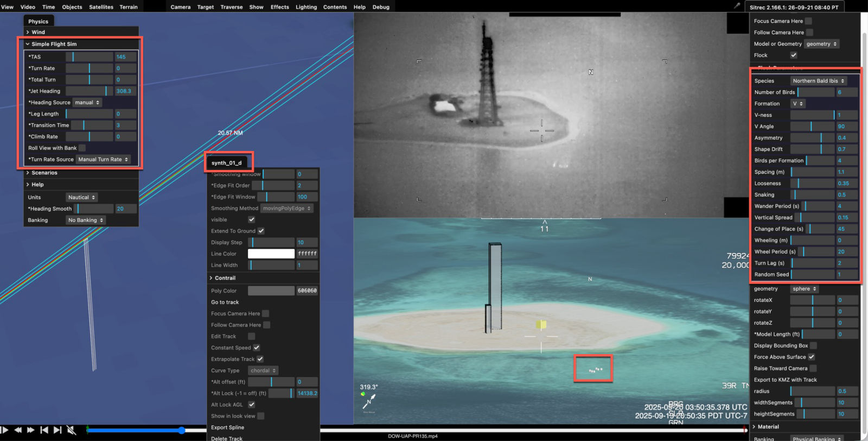Toggle the Flock checkbox

[794, 55]
